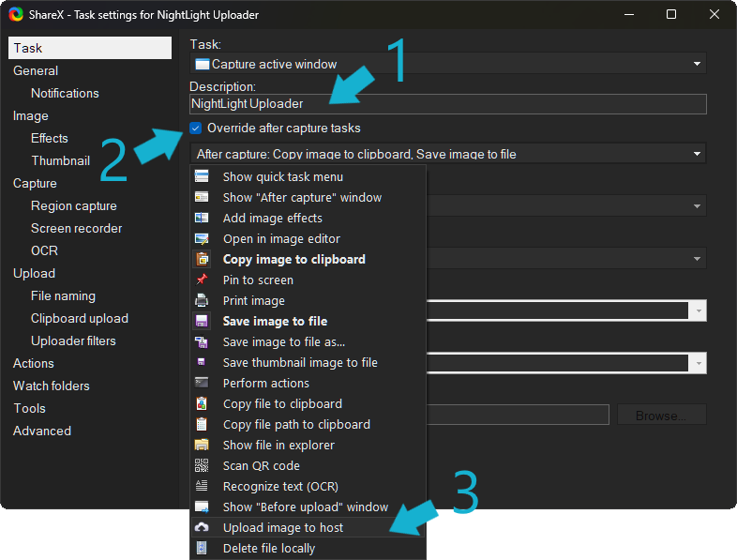Screen dimensions: 737x560
Task: Click in the Description text field
Action: pos(447,104)
